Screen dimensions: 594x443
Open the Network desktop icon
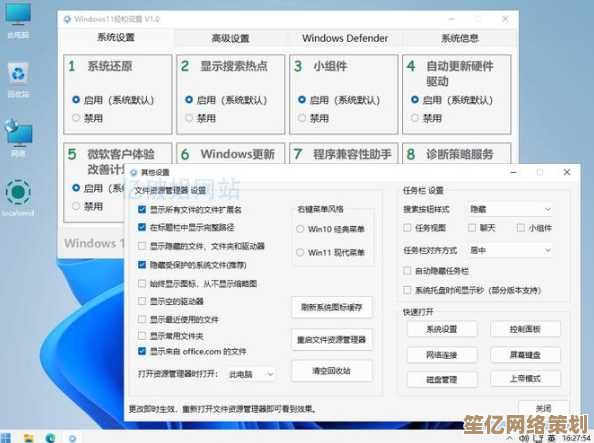pyautogui.click(x=18, y=138)
